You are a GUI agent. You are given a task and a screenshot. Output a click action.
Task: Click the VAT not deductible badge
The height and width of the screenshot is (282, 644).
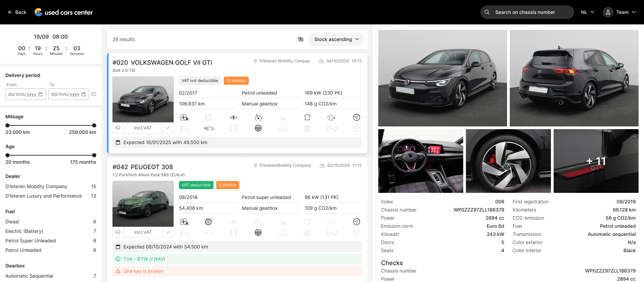click(200, 81)
